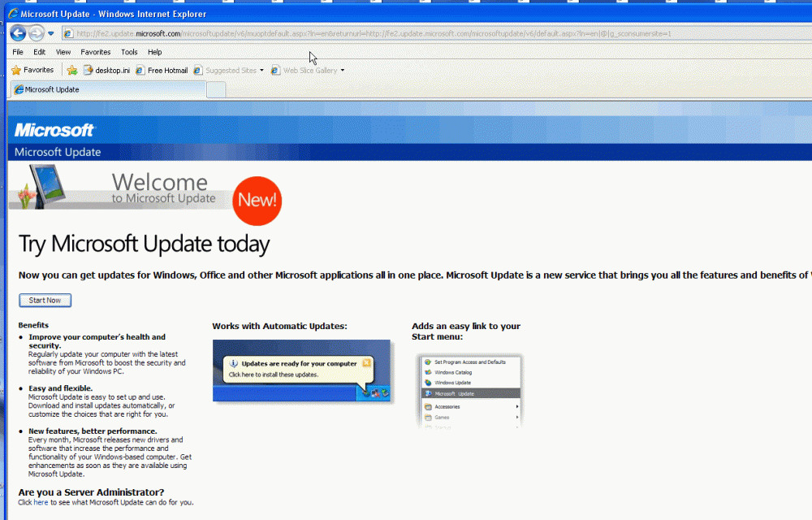Open the Help menu
Image resolution: width=812 pixels, height=520 pixels.
click(154, 52)
